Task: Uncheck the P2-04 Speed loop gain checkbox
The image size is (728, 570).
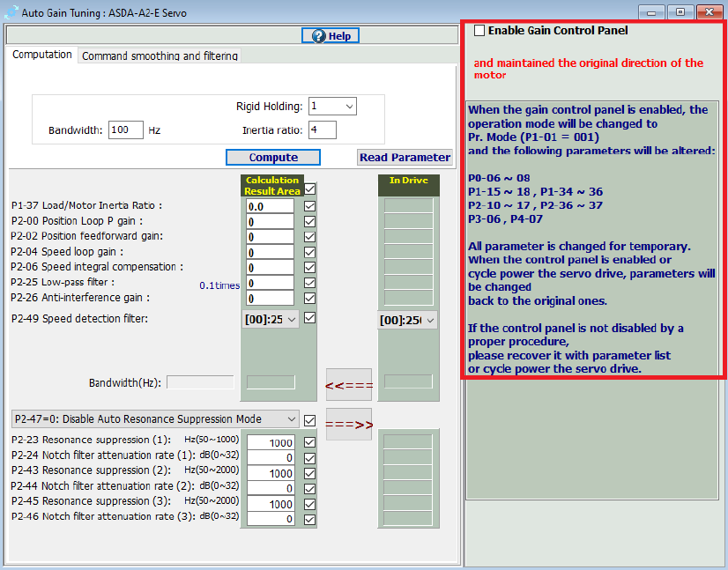Action: (309, 252)
